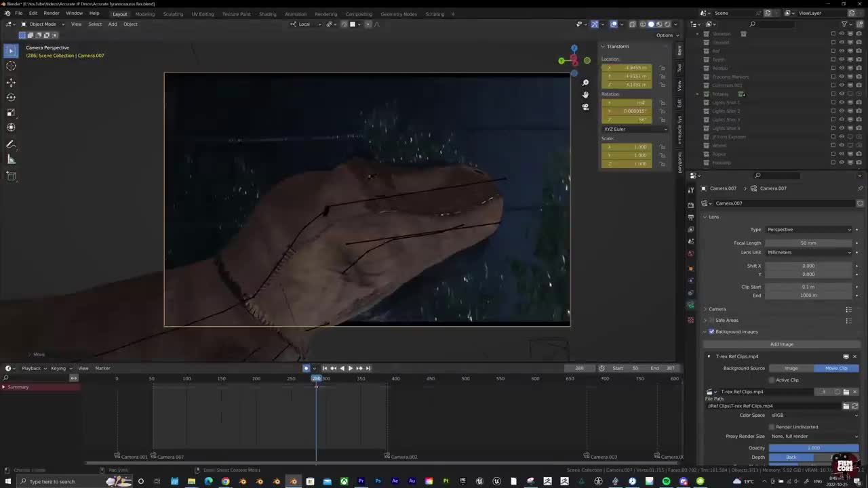Viewport: 868px width, 488px height.
Task: Open the Render properties tab icon
Action: [690, 205]
